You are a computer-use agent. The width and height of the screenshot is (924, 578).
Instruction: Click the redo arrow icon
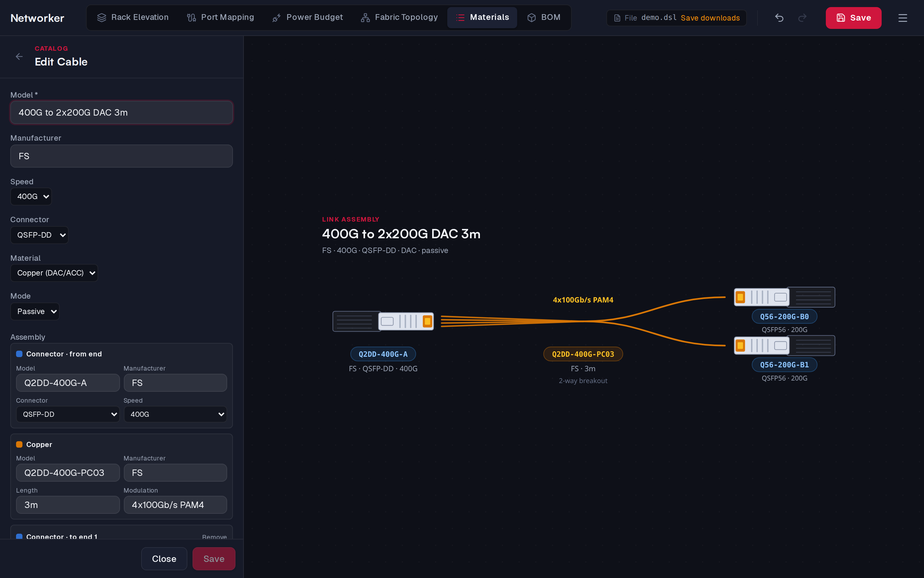click(803, 18)
